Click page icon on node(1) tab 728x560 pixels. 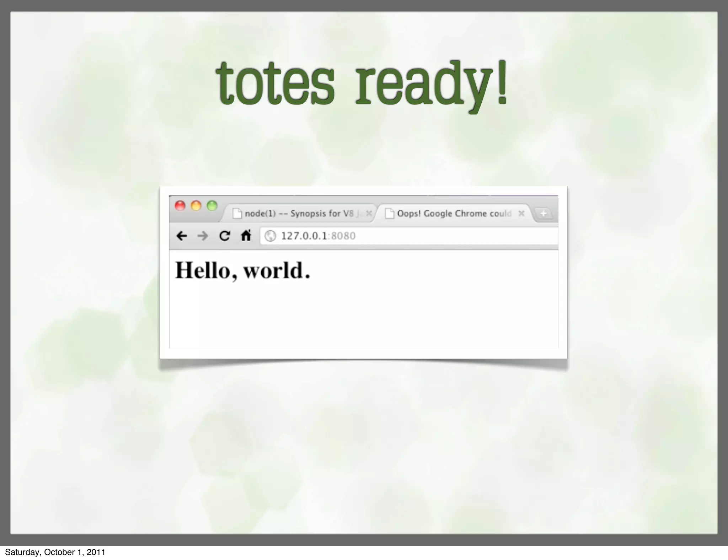[x=237, y=214]
